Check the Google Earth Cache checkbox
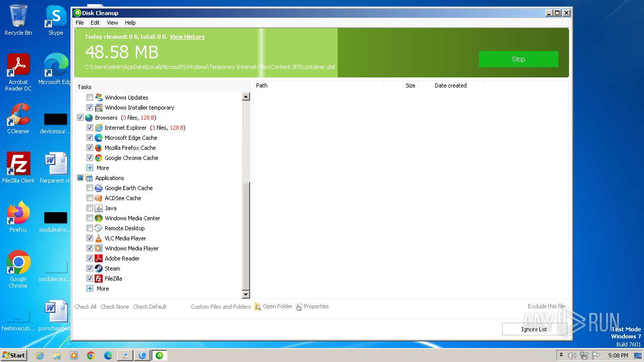644x362 pixels. 90,188
